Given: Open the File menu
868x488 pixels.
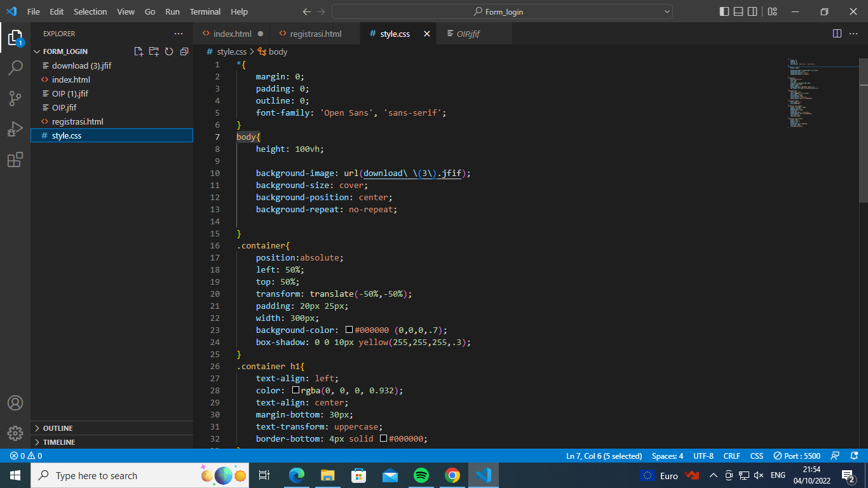Looking at the screenshot, I should tap(33, 11).
